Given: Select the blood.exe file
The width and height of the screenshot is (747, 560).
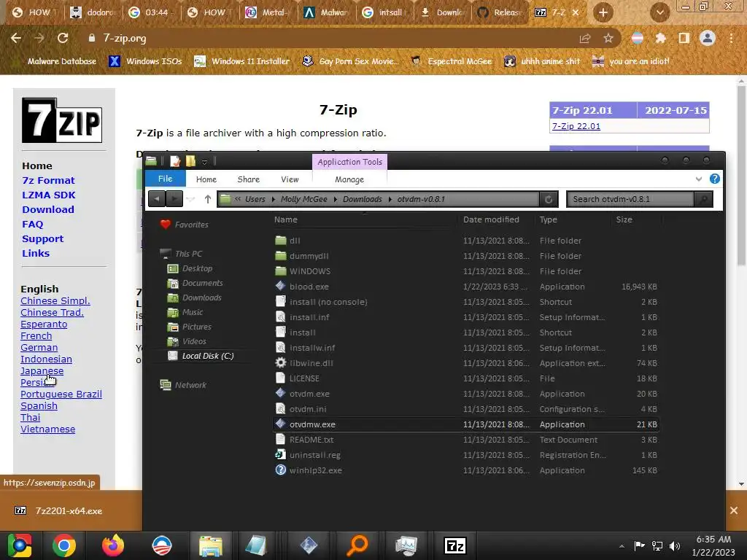Looking at the screenshot, I should tap(309, 287).
